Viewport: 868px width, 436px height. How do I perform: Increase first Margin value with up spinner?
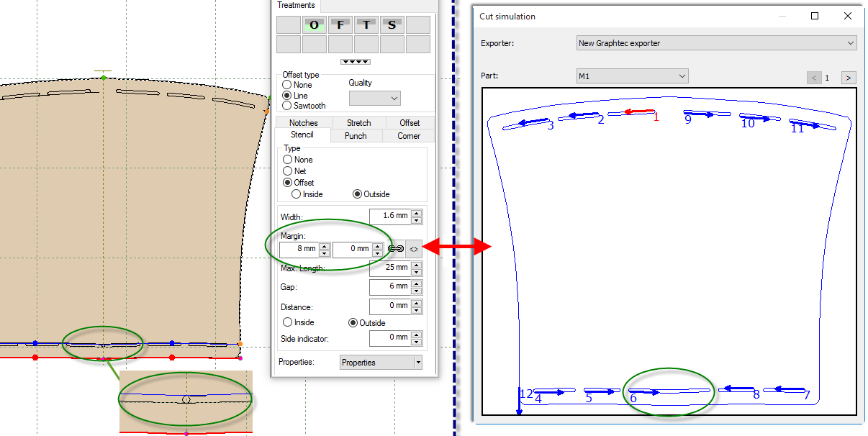tap(325, 245)
